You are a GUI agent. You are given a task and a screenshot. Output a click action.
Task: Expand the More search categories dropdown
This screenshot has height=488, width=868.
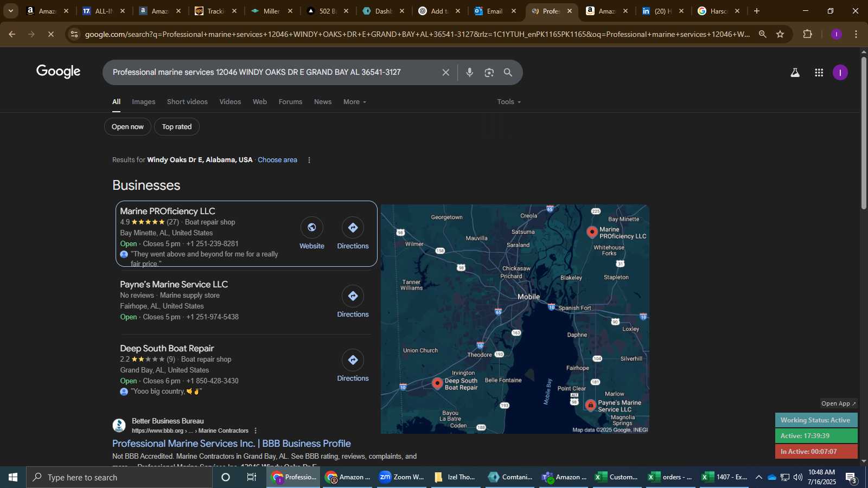[x=355, y=102]
